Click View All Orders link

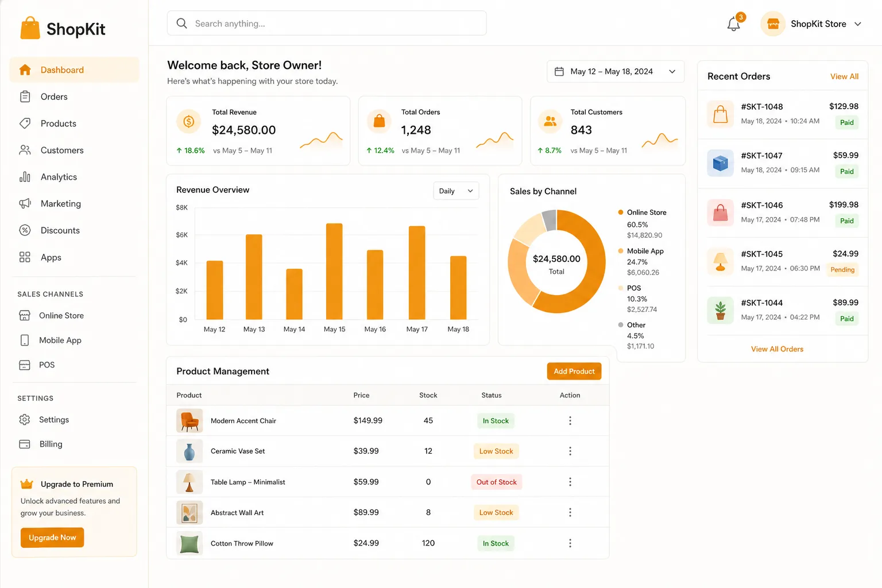[777, 349]
